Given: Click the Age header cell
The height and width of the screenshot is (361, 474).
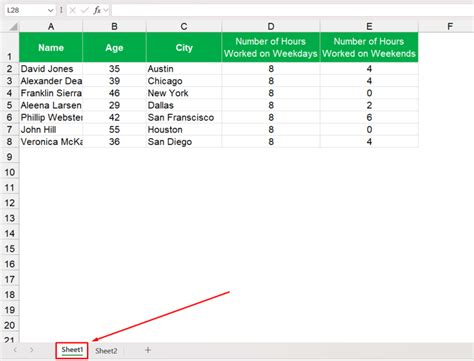Looking at the screenshot, I should tap(114, 47).
